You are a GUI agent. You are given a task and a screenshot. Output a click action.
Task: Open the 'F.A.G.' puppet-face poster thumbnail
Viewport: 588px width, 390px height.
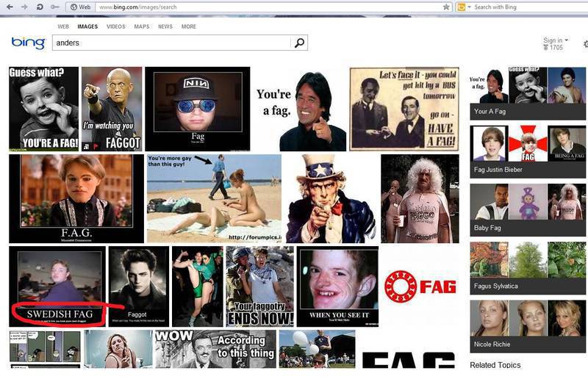pyautogui.click(x=76, y=198)
